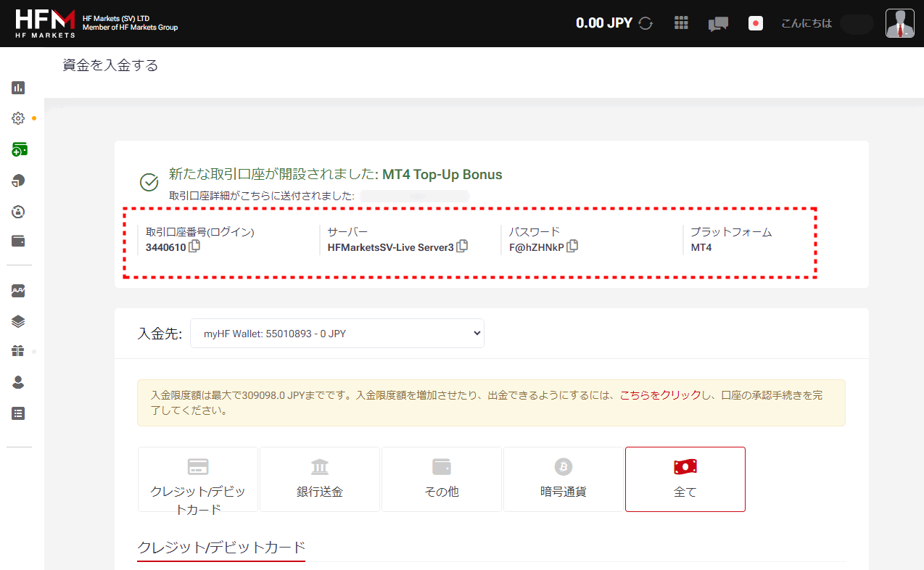924x570 pixels.
Task: Open the pie chart sidebar icon
Action: [18, 181]
